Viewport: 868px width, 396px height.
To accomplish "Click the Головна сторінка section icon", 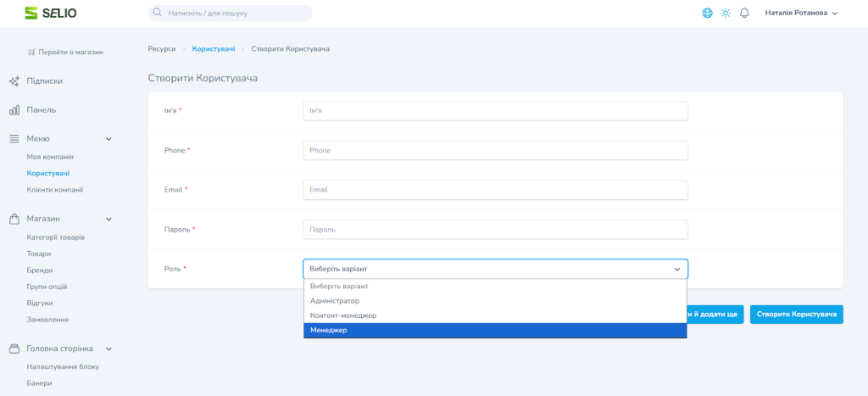I will (14, 349).
